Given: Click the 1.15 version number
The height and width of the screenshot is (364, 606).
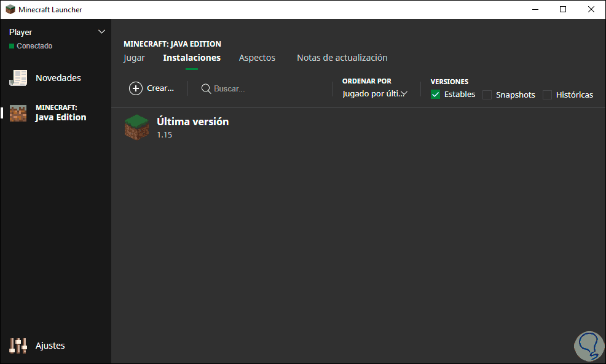Looking at the screenshot, I should [x=164, y=134].
